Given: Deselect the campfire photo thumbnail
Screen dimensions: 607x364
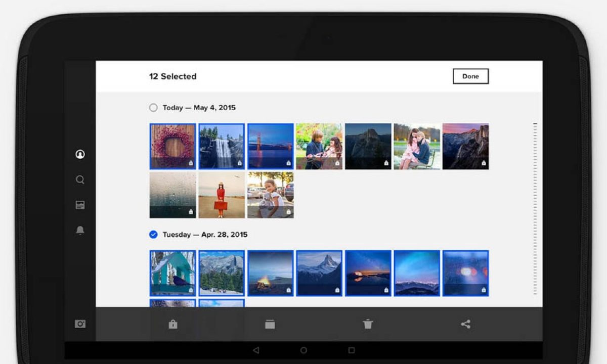Looking at the screenshot, I should (x=271, y=273).
